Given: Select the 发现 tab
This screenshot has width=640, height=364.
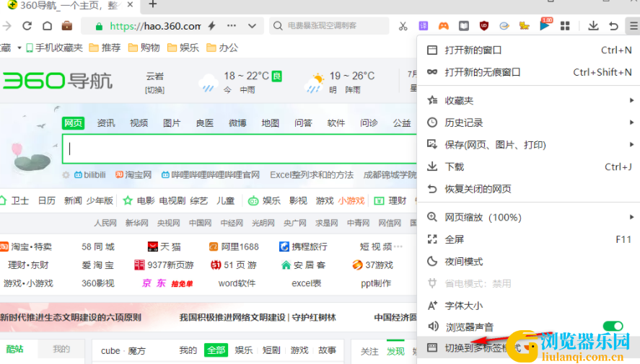Looking at the screenshot, I should tap(395, 350).
